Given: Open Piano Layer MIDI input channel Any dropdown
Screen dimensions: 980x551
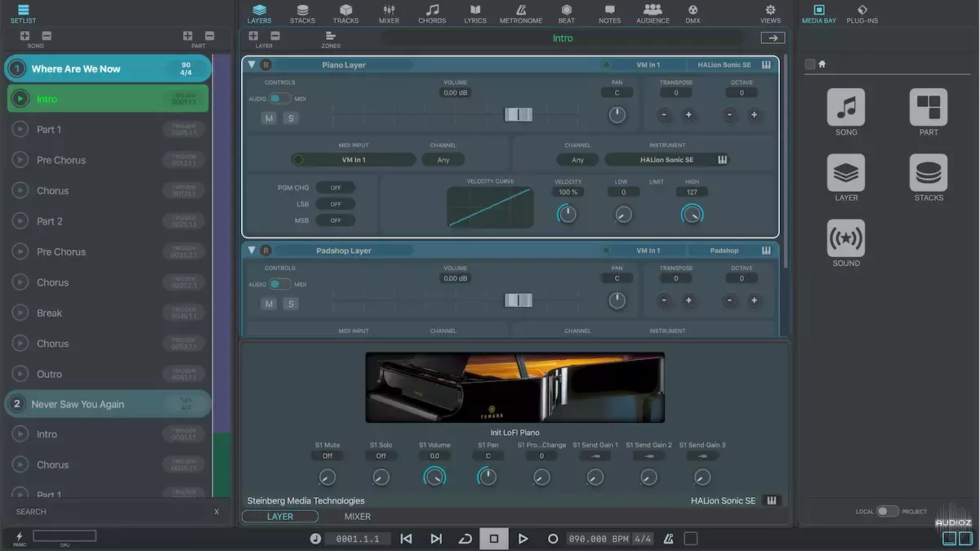Looking at the screenshot, I should (x=443, y=160).
